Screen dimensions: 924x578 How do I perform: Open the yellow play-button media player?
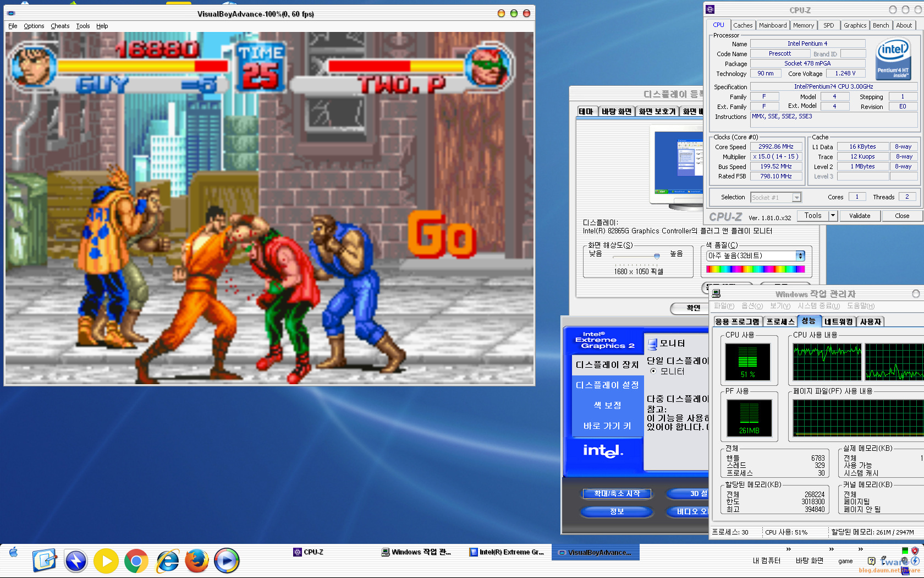pos(106,561)
